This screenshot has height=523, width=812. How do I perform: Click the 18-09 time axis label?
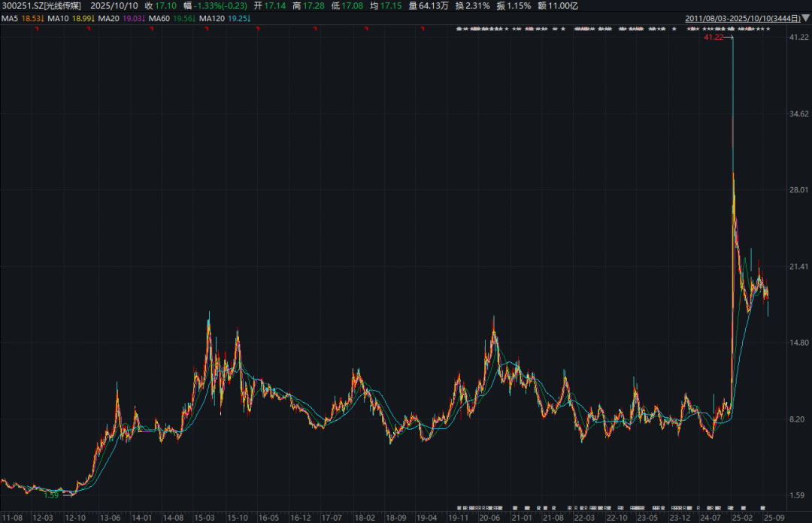click(395, 518)
